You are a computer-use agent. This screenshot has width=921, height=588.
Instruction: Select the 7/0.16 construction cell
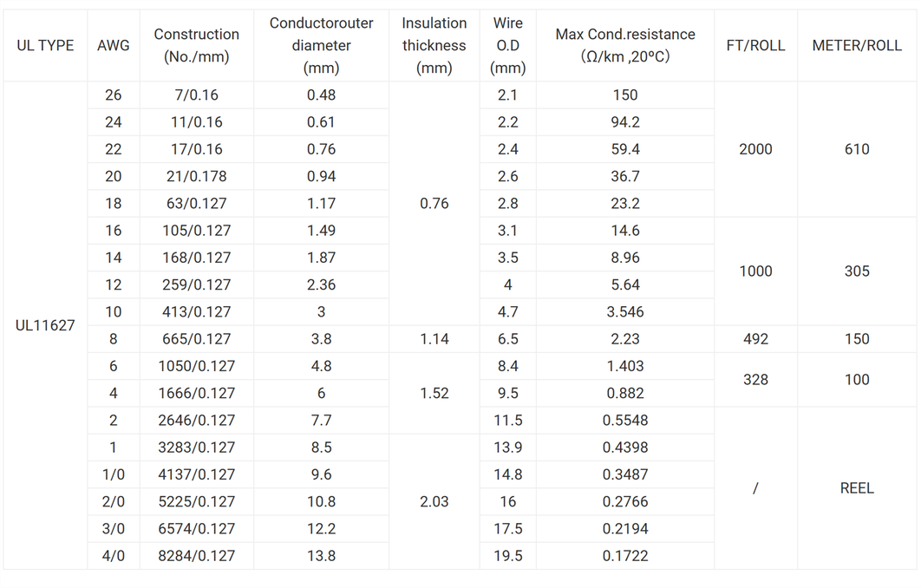tap(197, 95)
